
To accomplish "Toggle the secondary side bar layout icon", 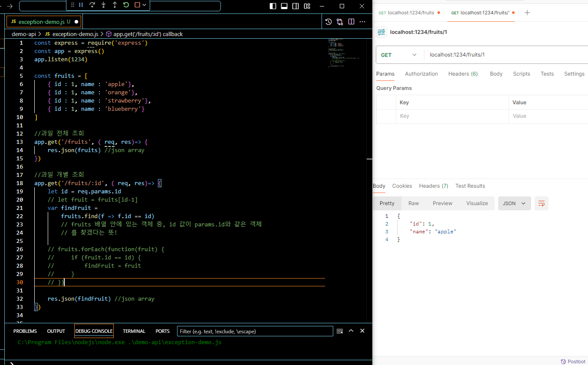I will point(296,6).
